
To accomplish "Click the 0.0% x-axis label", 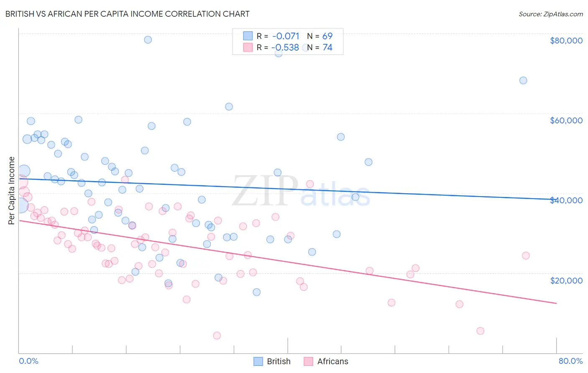I will (28, 361).
